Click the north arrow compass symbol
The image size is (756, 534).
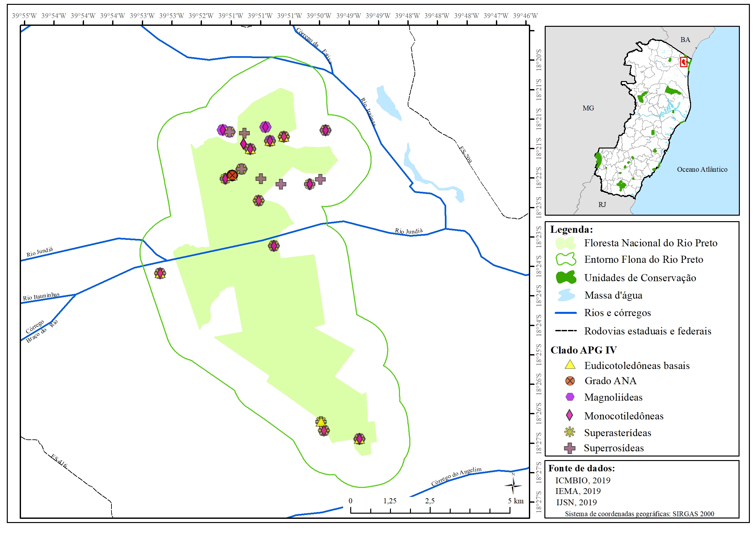point(513,485)
